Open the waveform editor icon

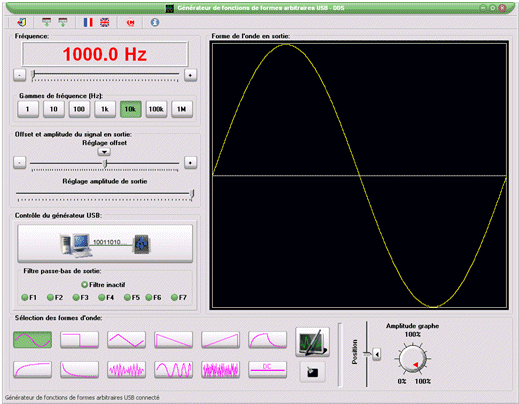[312, 342]
